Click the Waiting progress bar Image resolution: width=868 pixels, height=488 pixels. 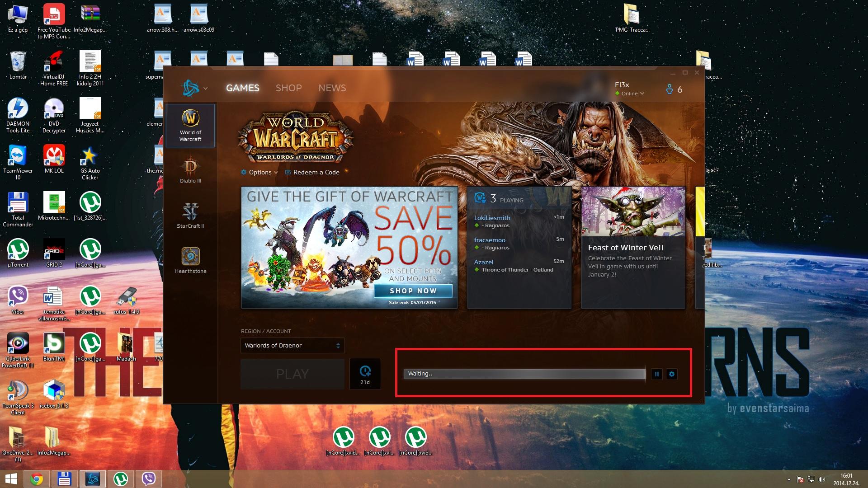524,374
